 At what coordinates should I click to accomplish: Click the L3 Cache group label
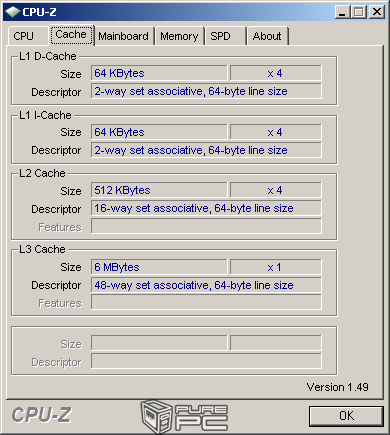(x=42, y=249)
